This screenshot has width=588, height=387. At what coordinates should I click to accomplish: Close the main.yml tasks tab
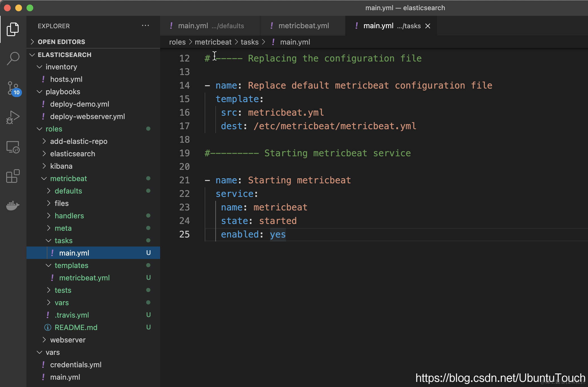tap(428, 26)
